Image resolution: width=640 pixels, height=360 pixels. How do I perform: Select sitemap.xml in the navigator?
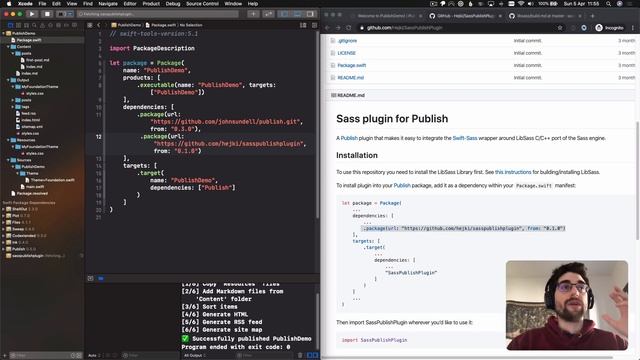point(32,127)
